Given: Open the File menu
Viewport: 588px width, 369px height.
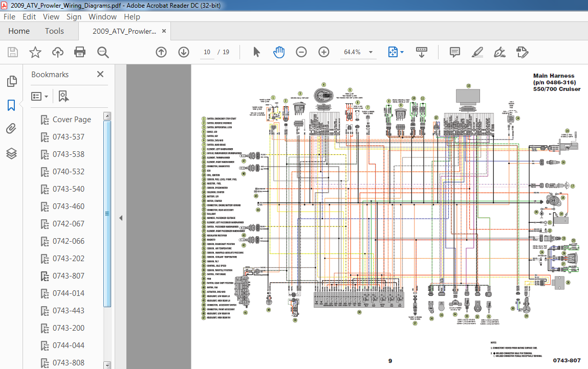Looking at the screenshot, I should pyautogui.click(x=9, y=17).
